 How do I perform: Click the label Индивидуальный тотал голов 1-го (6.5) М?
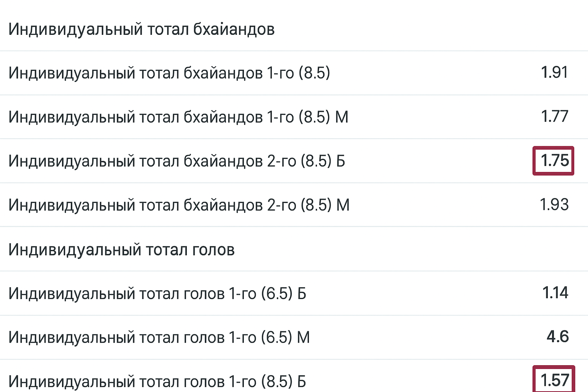(159, 337)
